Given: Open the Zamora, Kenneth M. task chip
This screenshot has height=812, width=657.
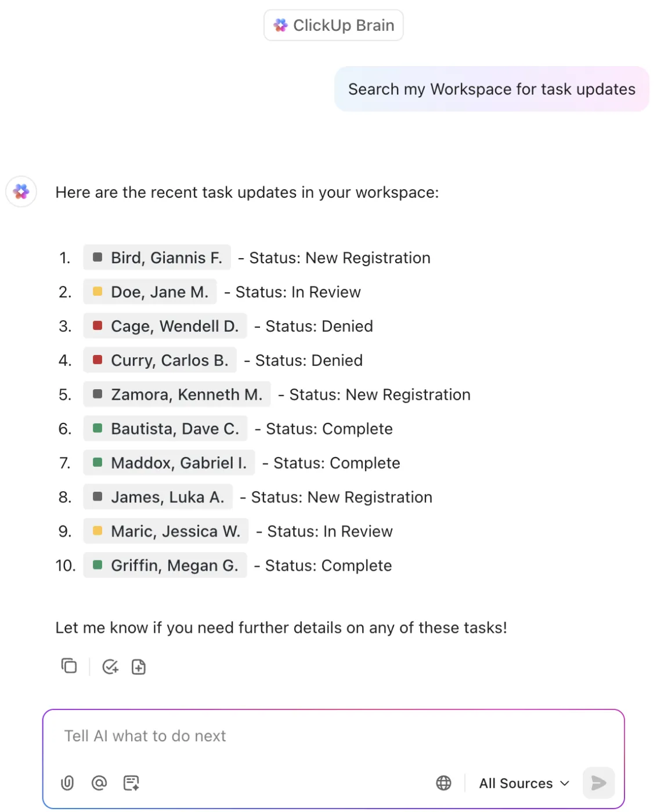Looking at the screenshot, I should 177,394.
